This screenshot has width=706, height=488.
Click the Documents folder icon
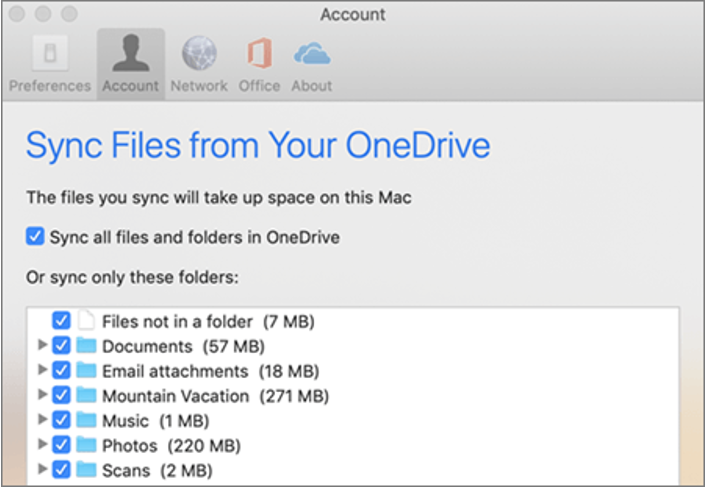[86, 346]
